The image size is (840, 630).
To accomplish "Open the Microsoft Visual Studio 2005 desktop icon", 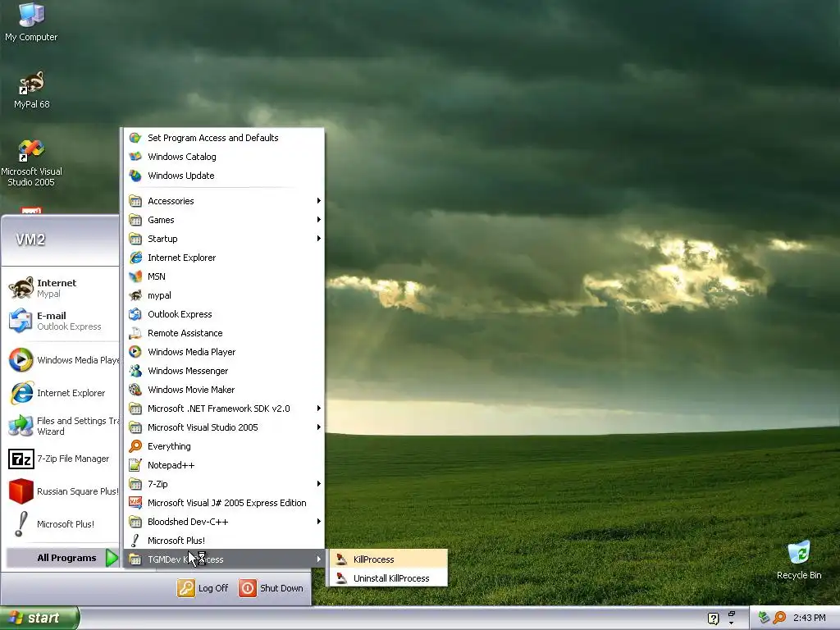I will tap(31, 163).
